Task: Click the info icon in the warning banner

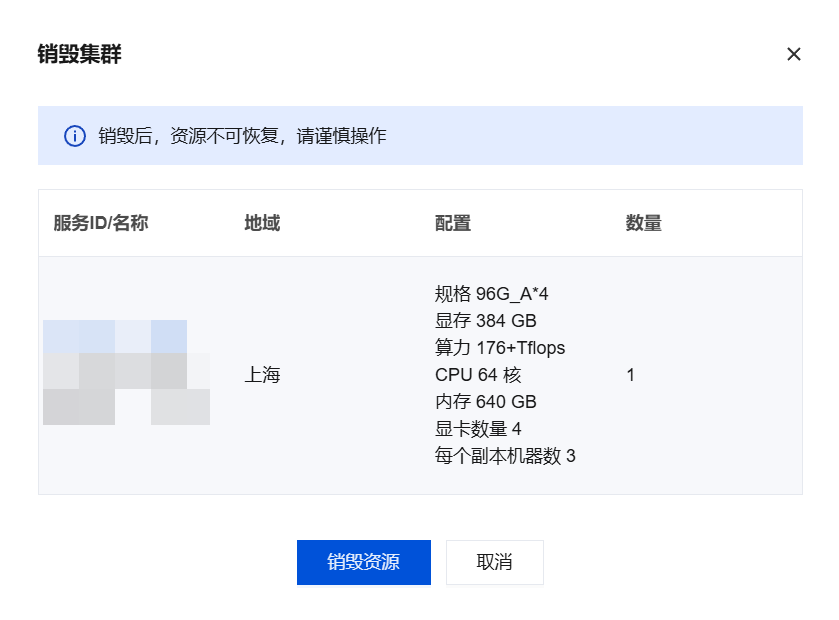Action: coord(75,136)
